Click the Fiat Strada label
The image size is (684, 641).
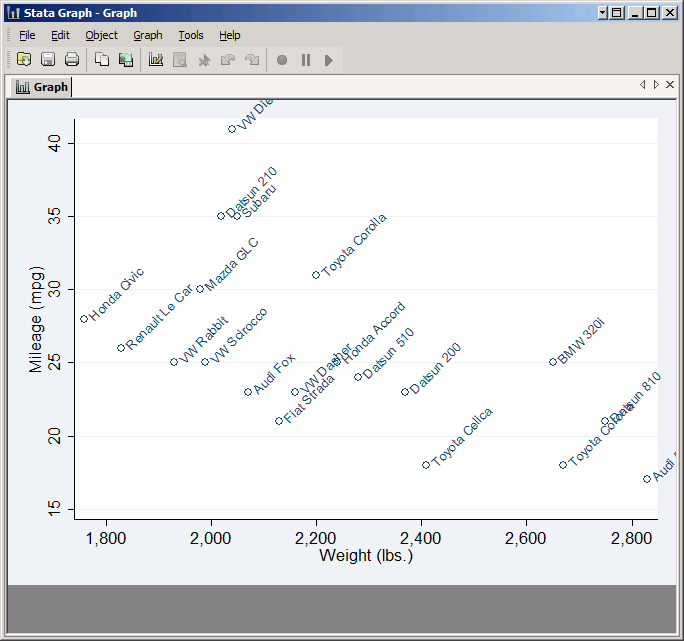click(x=309, y=398)
